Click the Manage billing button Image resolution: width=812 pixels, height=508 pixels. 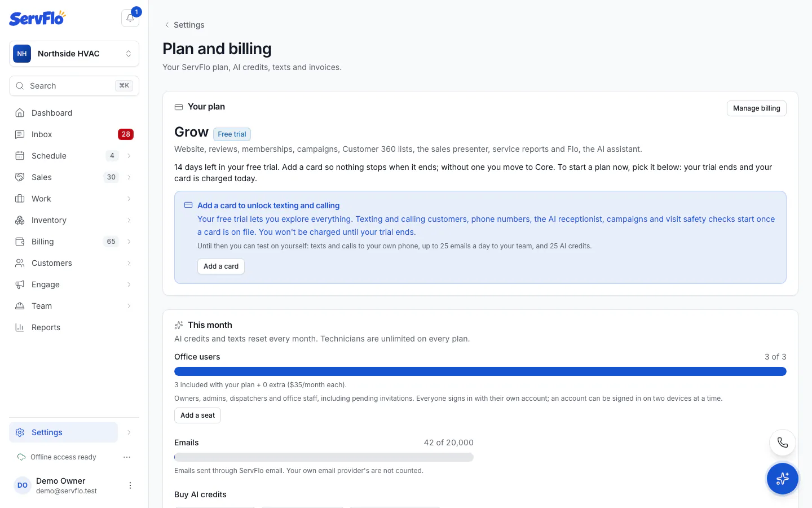click(756, 108)
